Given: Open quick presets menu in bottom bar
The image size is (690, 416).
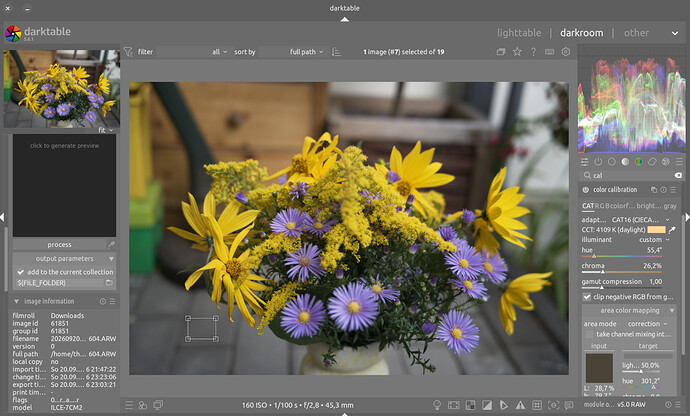Looking at the screenshot, I should 128,405.
